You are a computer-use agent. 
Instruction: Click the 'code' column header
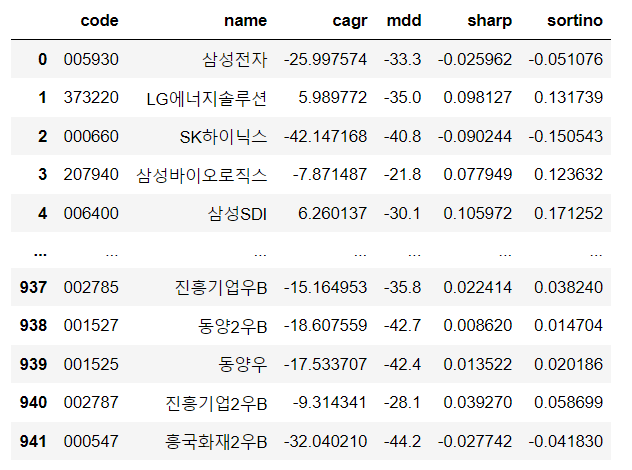[x=99, y=20]
